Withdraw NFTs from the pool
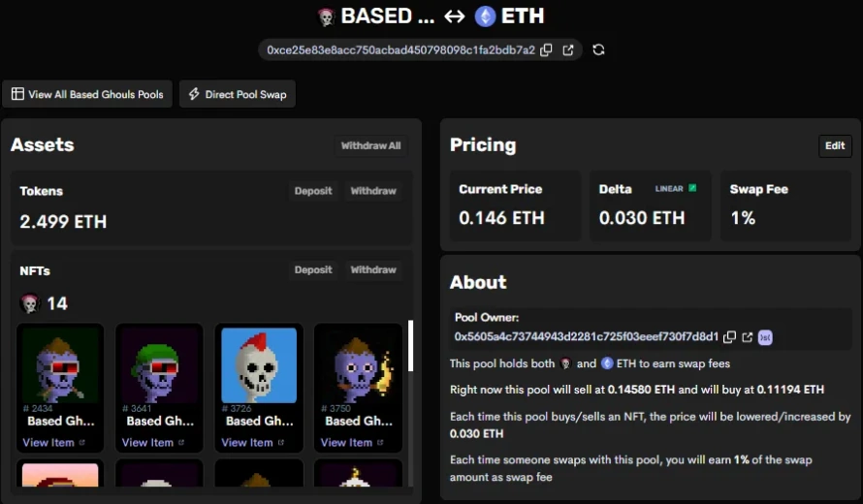The image size is (863, 504). coord(373,269)
